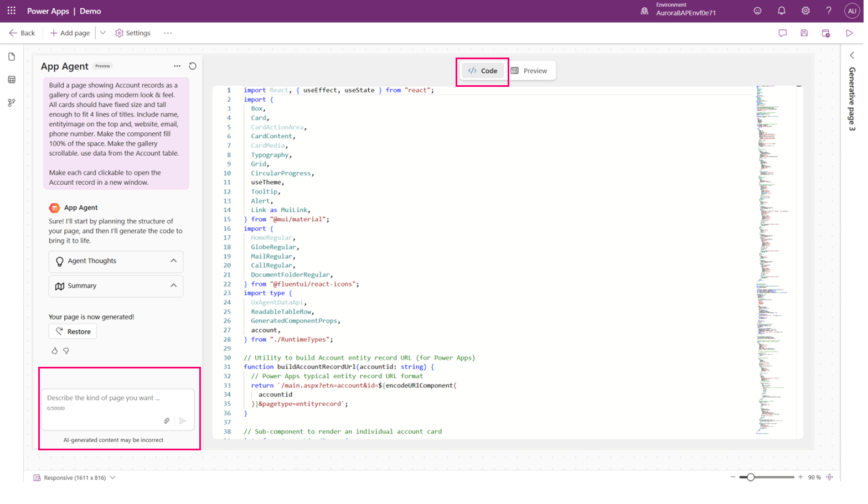Screen dimensions: 868x504
Task: Collapse the Summary section
Action: 173,286
